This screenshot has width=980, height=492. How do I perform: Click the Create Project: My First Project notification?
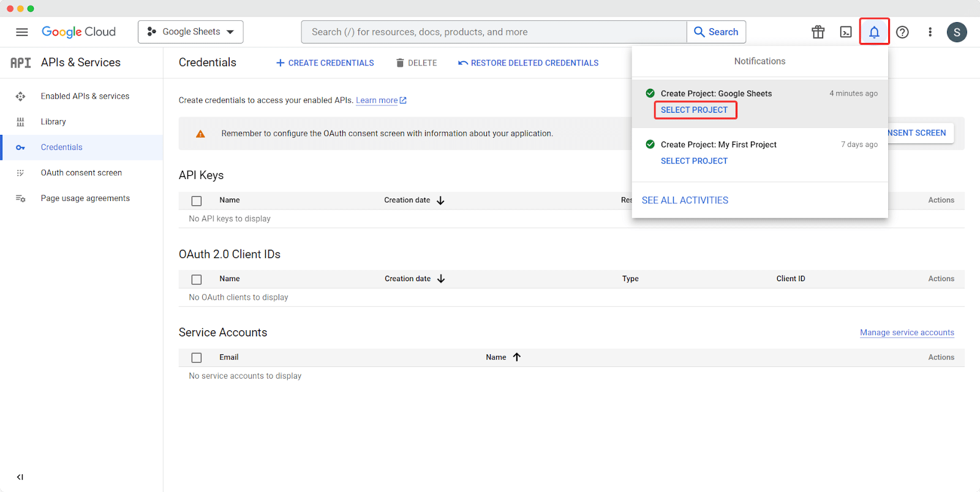coord(718,145)
